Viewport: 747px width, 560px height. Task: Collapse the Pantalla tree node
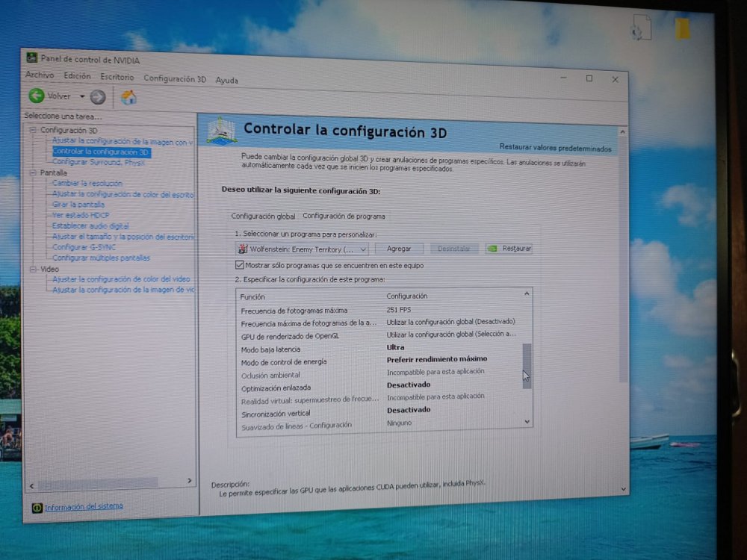coord(33,172)
